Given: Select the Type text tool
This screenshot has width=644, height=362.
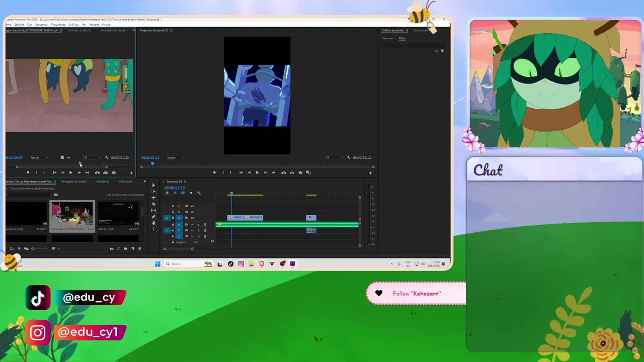Looking at the screenshot, I should pos(154,229).
